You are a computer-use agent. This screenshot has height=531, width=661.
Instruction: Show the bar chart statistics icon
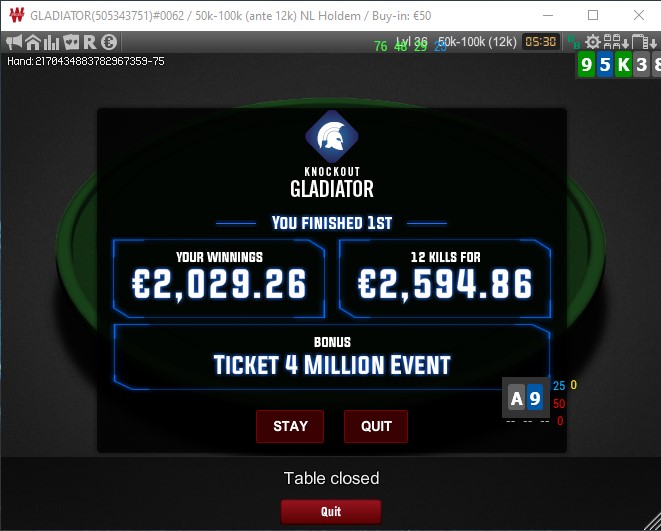coord(51,42)
